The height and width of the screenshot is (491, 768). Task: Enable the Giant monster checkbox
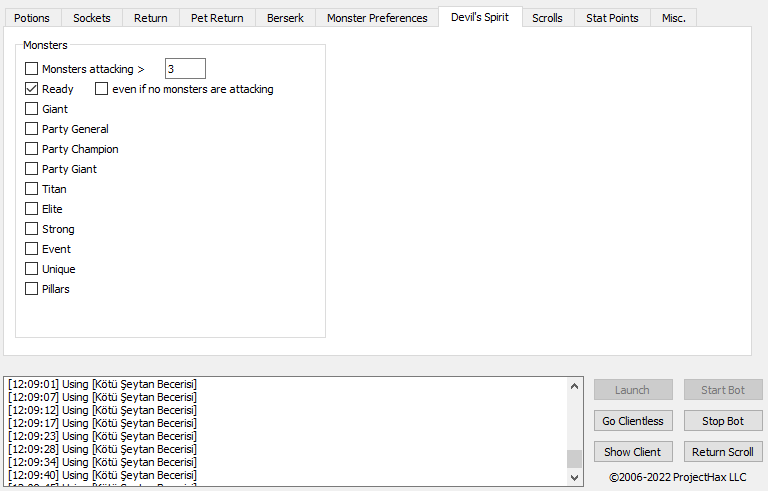coord(32,109)
